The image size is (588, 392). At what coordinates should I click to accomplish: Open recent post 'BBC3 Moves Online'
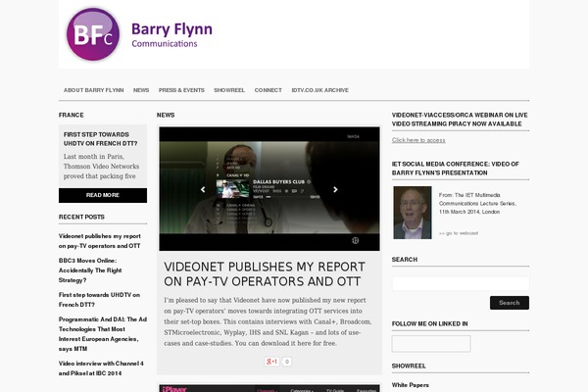tap(90, 270)
